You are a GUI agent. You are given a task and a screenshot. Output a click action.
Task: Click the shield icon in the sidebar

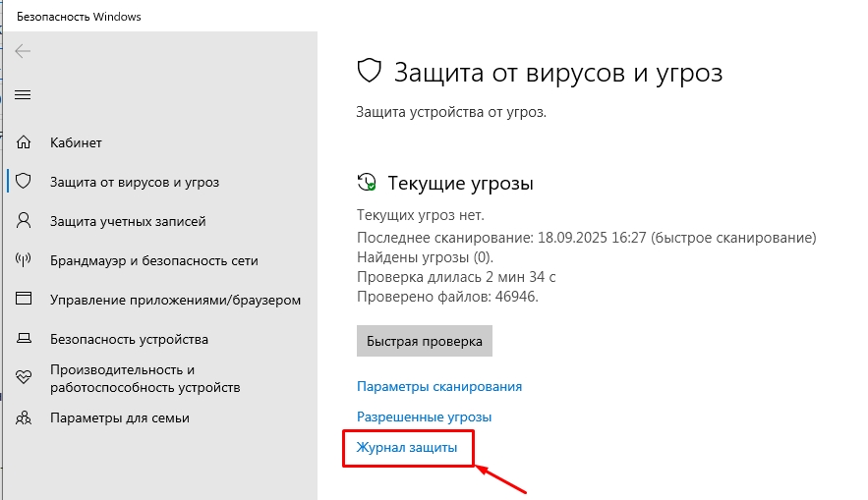coord(25,183)
